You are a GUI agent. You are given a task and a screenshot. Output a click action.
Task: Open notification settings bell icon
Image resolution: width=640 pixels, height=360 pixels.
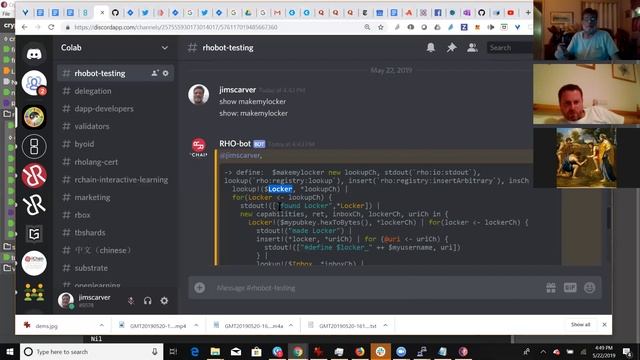tap(431, 48)
